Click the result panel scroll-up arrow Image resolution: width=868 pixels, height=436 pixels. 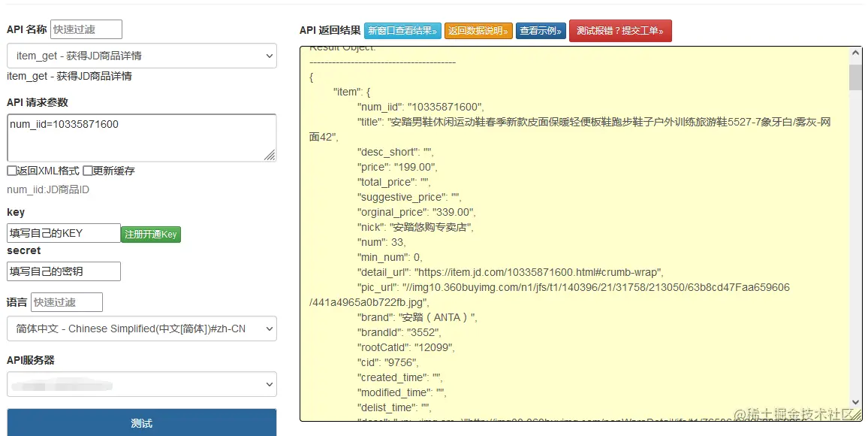click(x=855, y=53)
